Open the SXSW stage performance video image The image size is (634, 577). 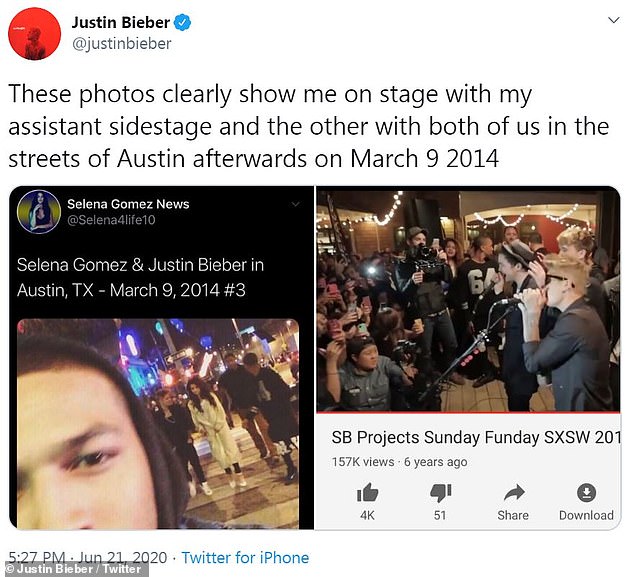coord(468,299)
